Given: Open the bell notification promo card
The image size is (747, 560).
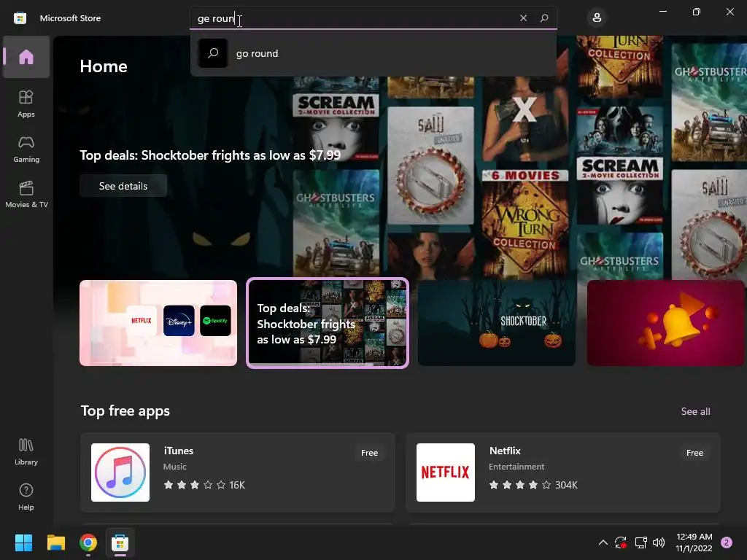Looking at the screenshot, I should (665, 323).
